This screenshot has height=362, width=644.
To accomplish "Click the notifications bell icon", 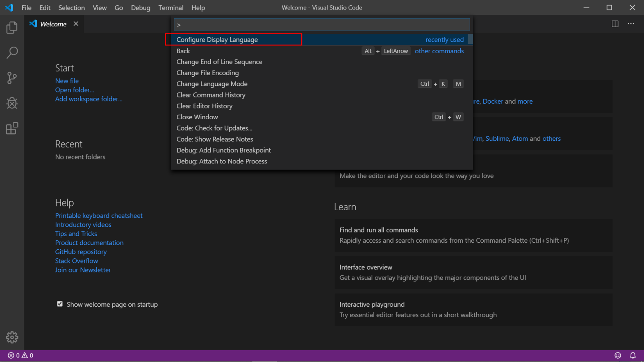I will (633, 355).
